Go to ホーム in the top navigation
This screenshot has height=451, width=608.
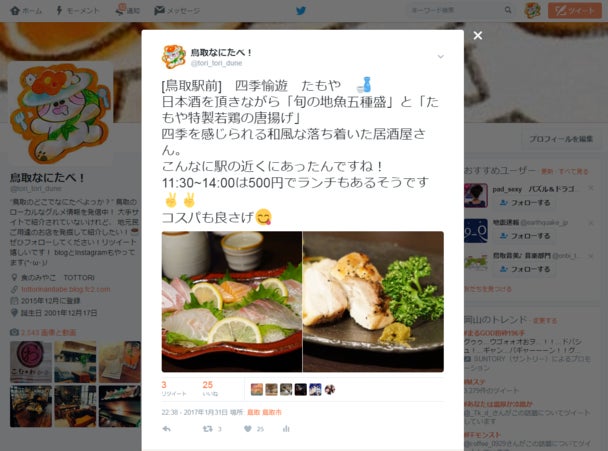[26, 10]
